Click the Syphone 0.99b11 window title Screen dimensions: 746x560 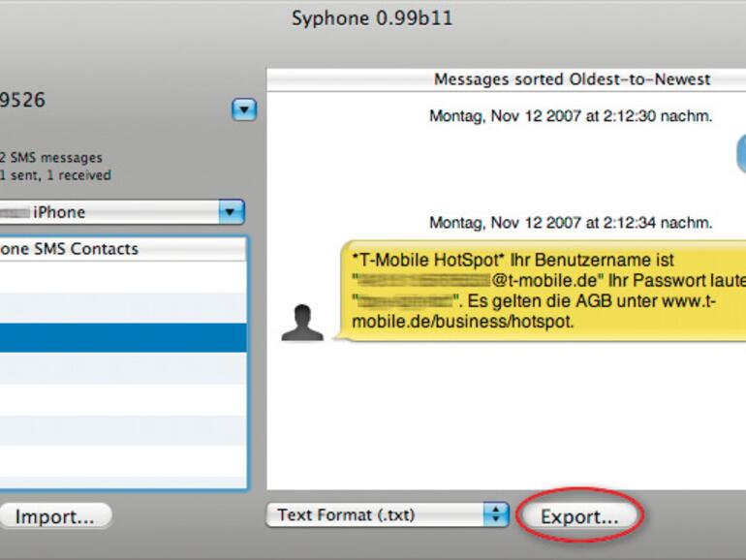coord(372,18)
